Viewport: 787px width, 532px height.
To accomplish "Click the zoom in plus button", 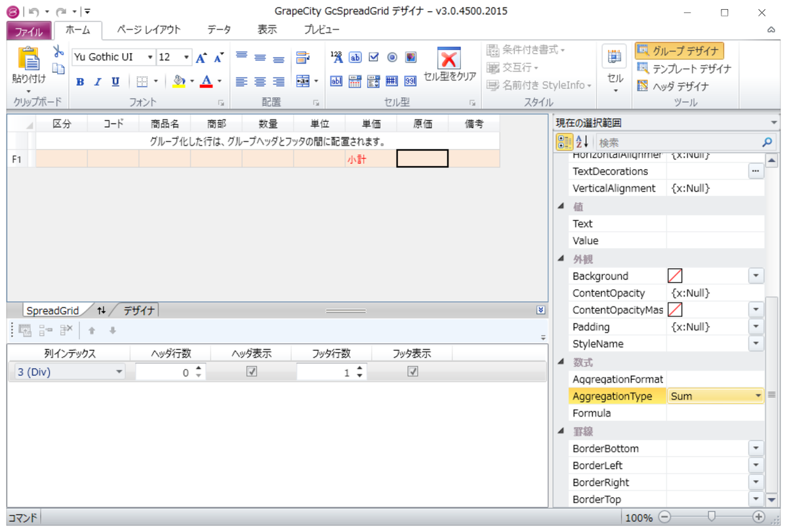I will 759,517.
